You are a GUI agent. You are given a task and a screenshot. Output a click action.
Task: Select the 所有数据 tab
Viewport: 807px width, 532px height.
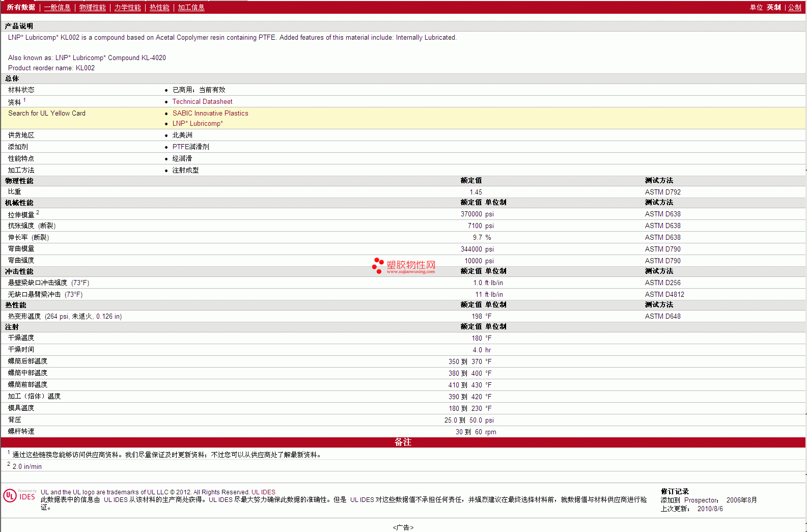(x=21, y=7)
